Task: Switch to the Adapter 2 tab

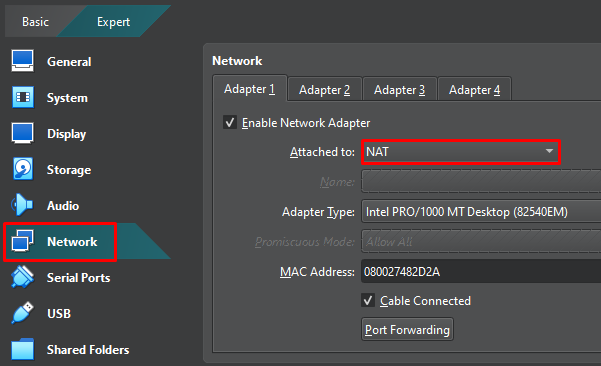Action: (x=324, y=90)
